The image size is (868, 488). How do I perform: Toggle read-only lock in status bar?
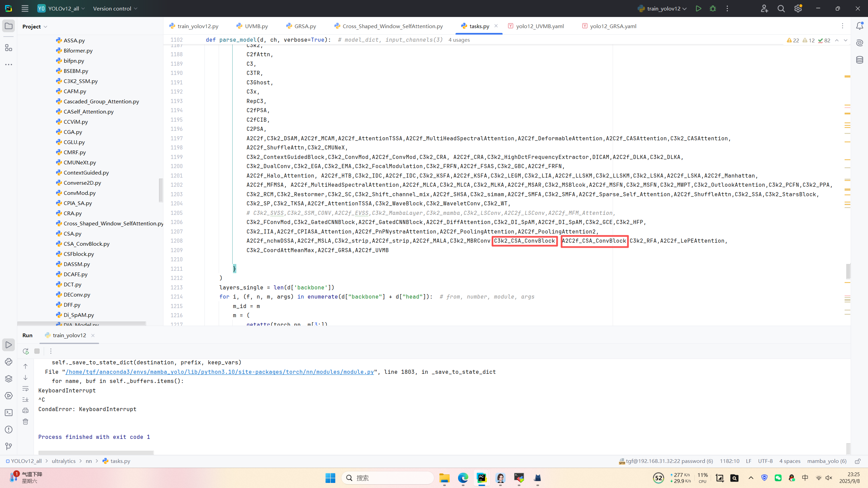tap(858, 461)
